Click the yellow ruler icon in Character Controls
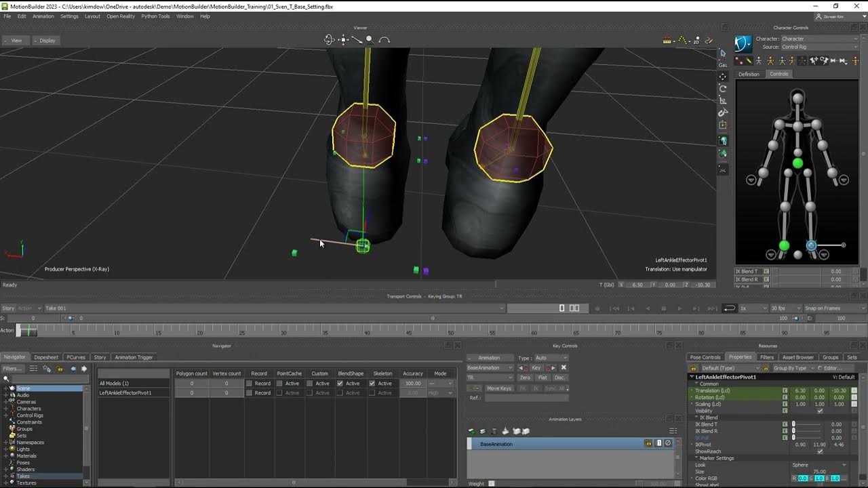This screenshot has width=868, height=488. (749, 61)
